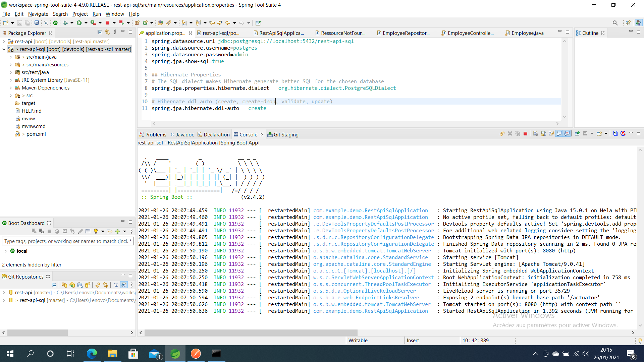Viewport: 644px width, 362px height.
Task: Close the Console view tab
Action: (262, 134)
